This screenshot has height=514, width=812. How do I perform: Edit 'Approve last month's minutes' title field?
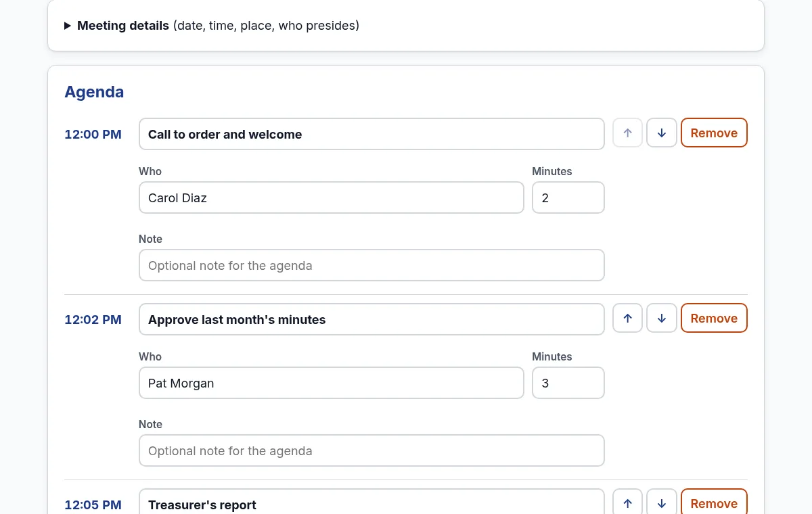(371, 319)
